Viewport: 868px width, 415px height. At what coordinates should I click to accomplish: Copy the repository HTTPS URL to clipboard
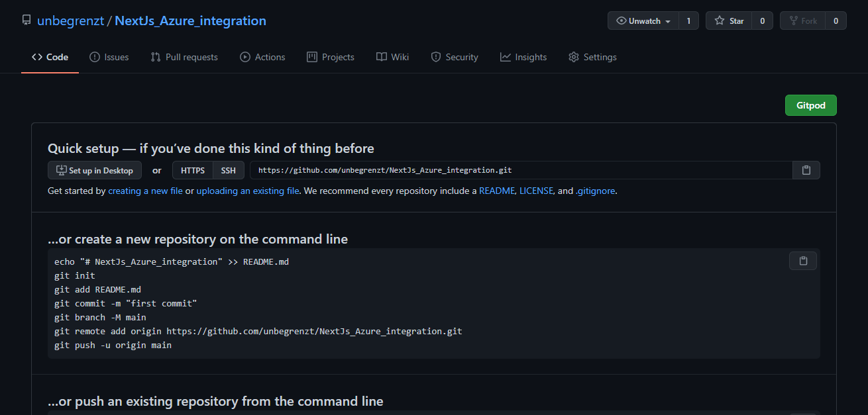click(x=806, y=170)
